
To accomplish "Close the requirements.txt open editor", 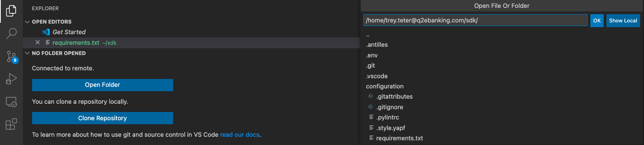I will click(x=38, y=42).
